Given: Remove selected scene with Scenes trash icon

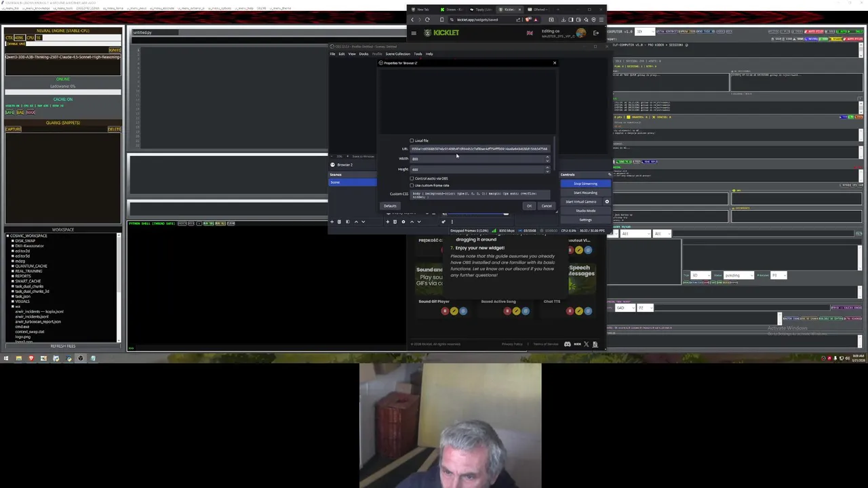Looking at the screenshot, I should [x=339, y=222].
